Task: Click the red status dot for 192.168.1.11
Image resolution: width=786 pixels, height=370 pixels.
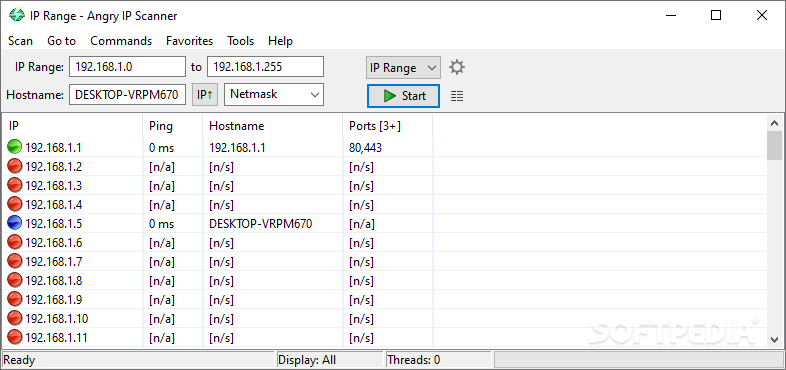Action: (x=15, y=337)
